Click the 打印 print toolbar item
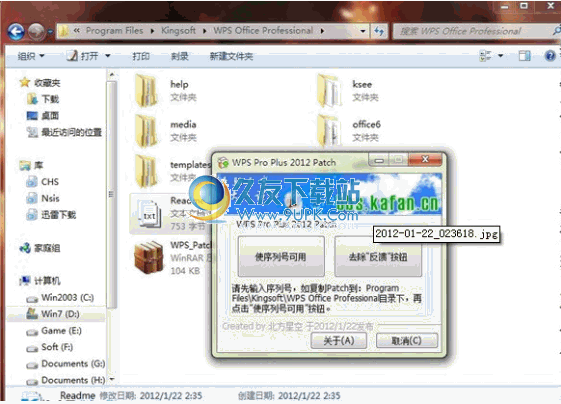 (x=141, y=56)
